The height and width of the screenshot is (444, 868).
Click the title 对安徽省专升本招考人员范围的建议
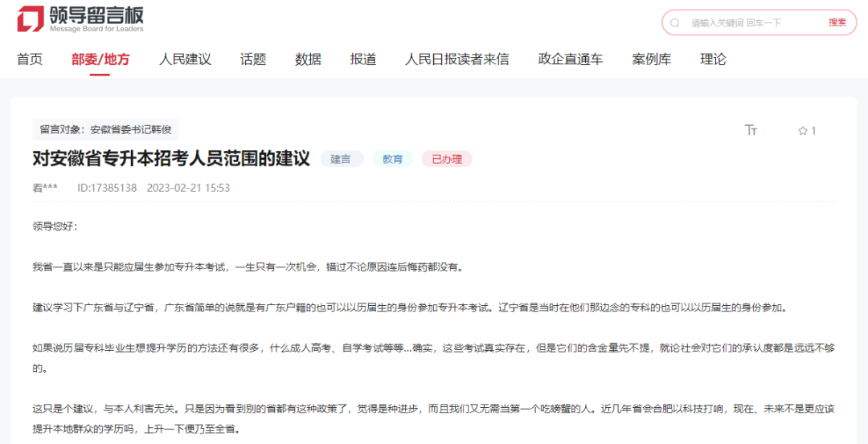(171, 159)
